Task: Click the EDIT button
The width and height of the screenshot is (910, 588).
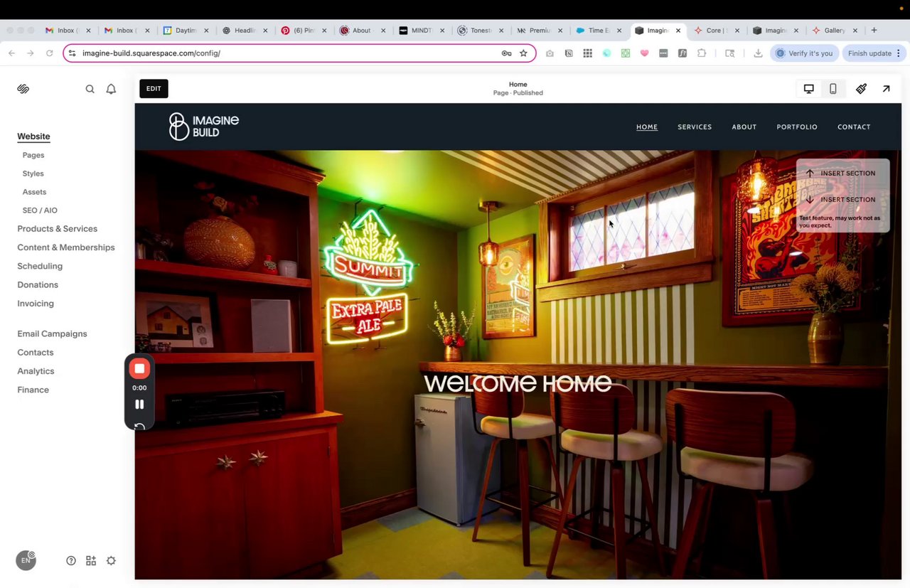Action: tap(154, 89)
